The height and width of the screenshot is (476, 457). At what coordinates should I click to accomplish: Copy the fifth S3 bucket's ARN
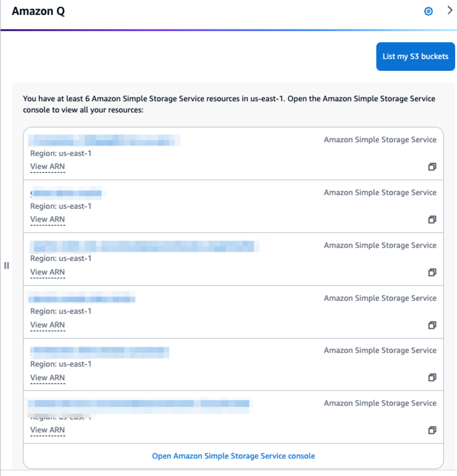point(432,377)
